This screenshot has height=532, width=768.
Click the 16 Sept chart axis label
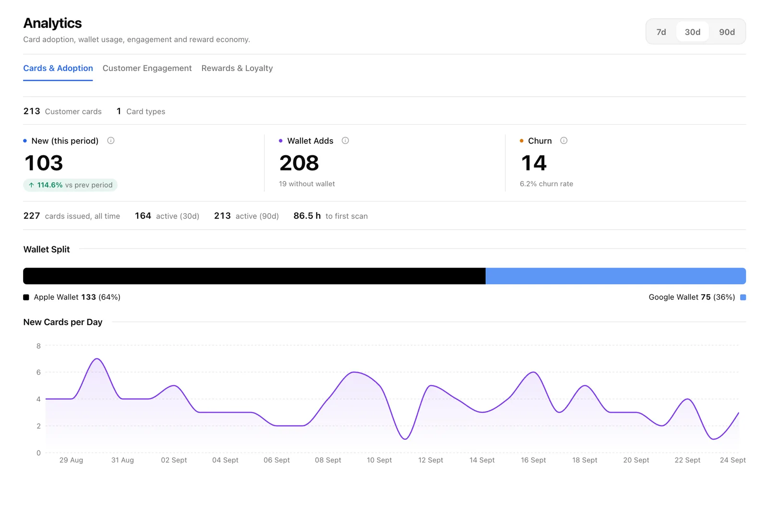[533, 460]
